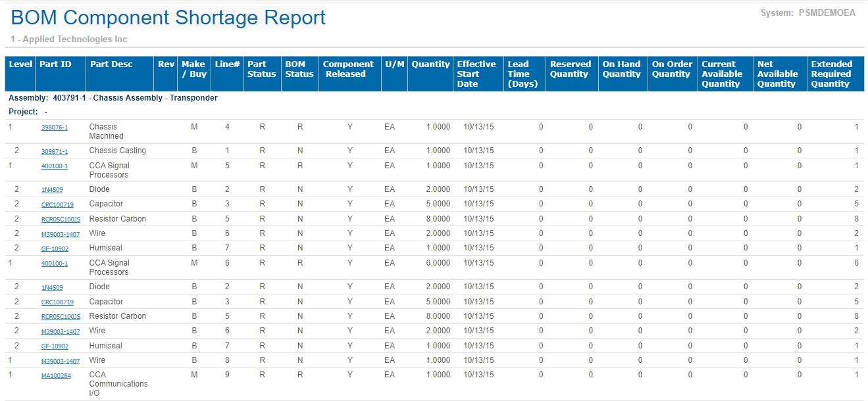Click the Level column header
Image resolution: width=868 pixels, height=401 pixels.
pyautogui.click(x=20, y=64)
